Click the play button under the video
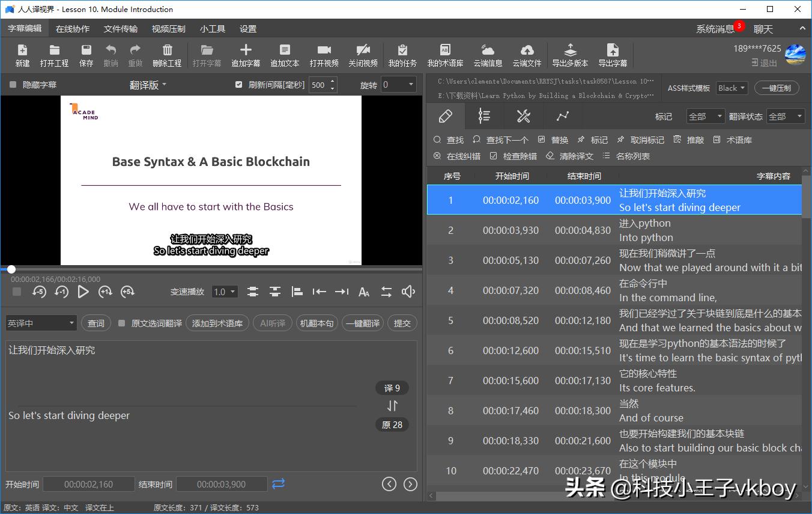 click(x=83, y=292)
